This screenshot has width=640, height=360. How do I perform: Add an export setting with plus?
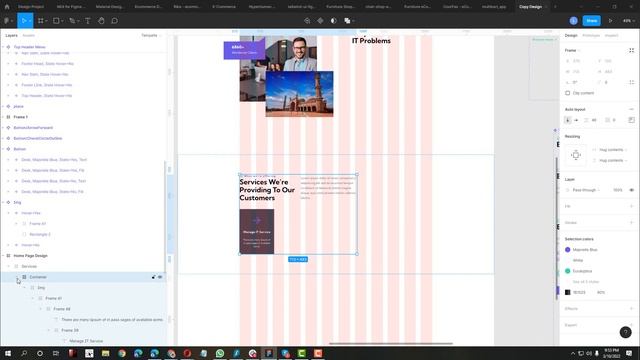point(631,325)
